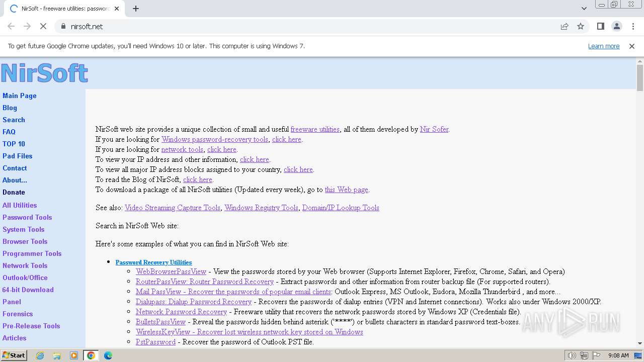Open the Pad Files sidebar link

[18, 156]
